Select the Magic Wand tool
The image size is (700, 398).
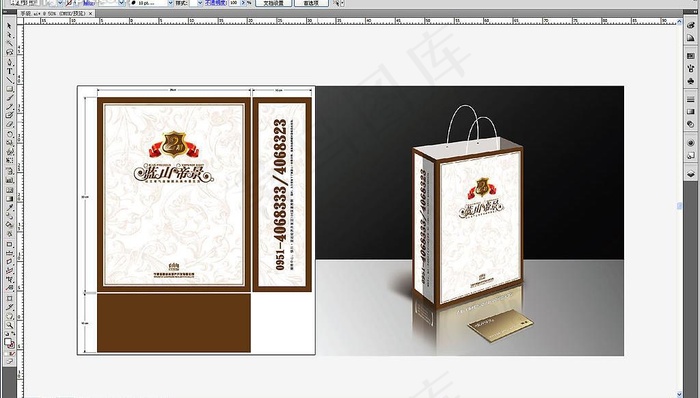point(9,43)
